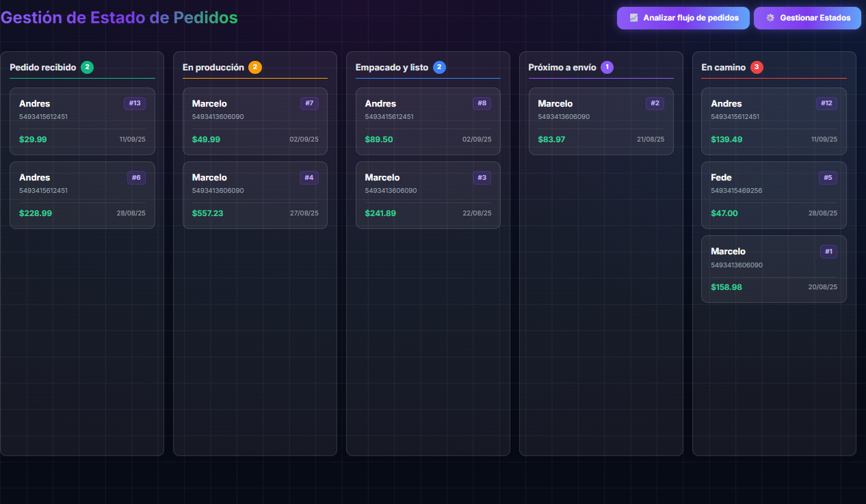Screen dimensions: 866x504
Task: Click the #7 badge on Marcelo's production order
Action: click(x=309, y=103)
